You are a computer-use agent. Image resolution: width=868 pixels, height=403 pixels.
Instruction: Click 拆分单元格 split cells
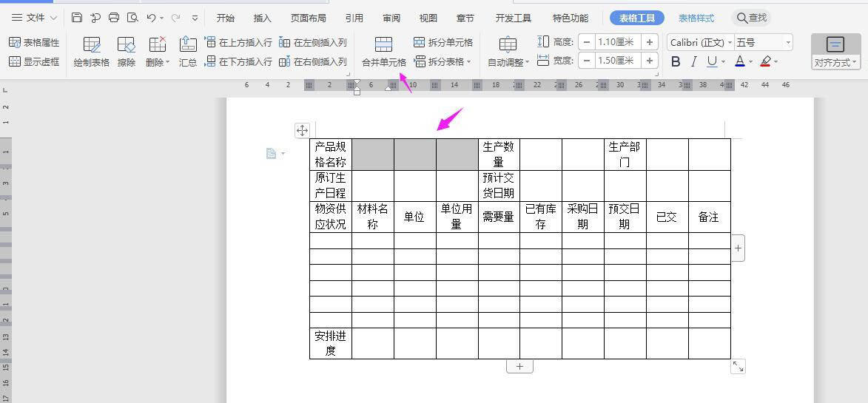443,43
